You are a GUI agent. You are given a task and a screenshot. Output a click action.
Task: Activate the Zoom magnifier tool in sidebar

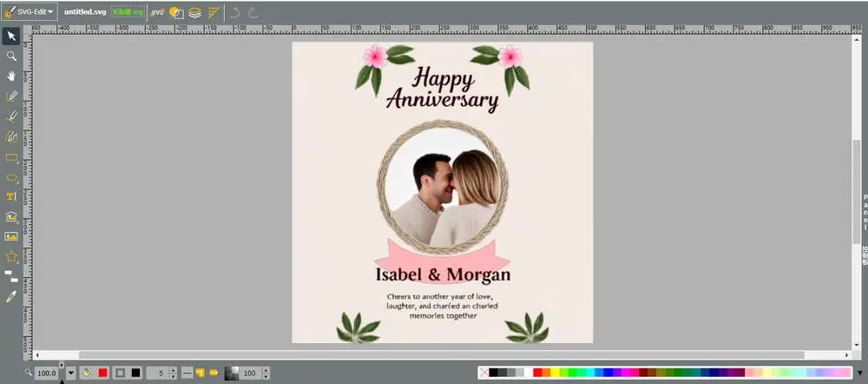click(11, 56)
